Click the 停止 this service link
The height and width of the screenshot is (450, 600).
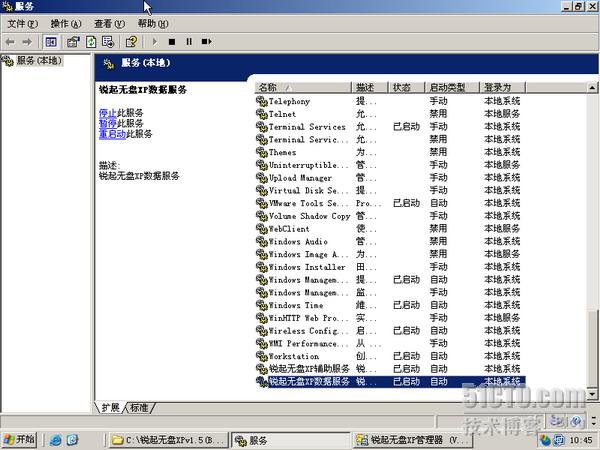pos(108,113)
